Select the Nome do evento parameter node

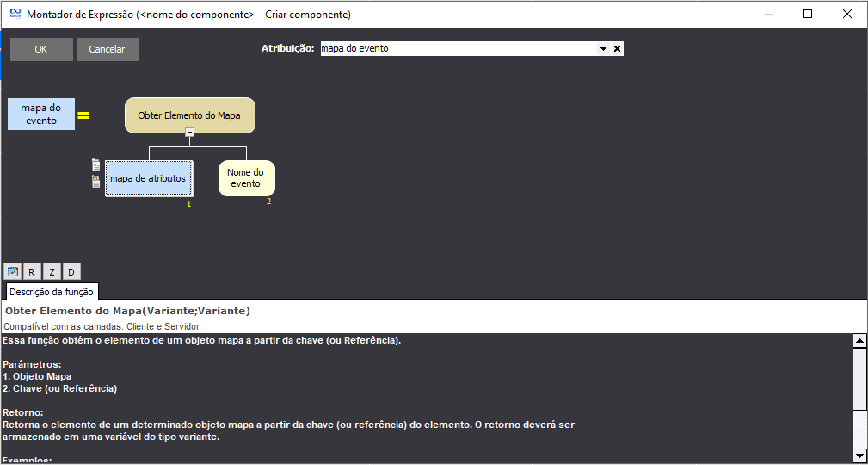pos(246,178)
